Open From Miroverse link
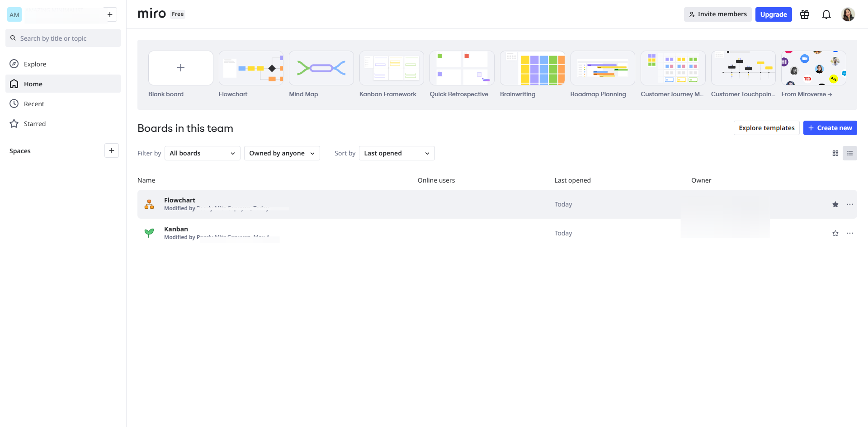This screenshot has height=427, width=868. click(x=807, y=94)
